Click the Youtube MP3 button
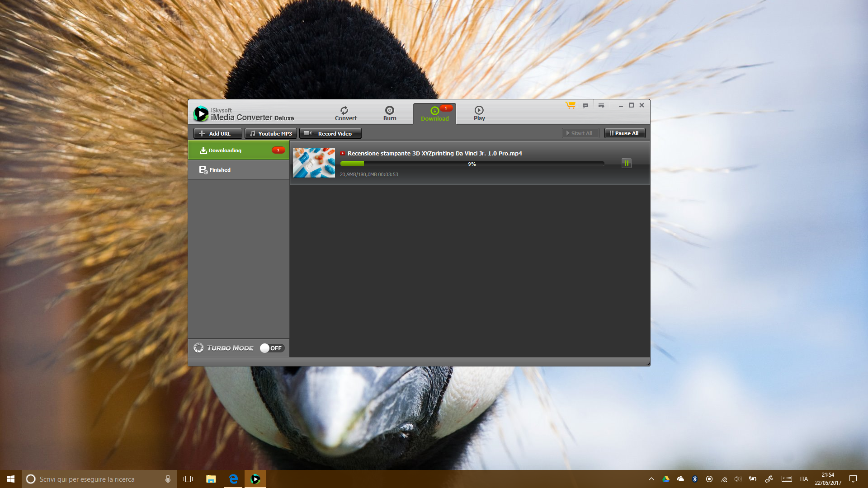This screenshot has height=488, width=868. (x=271, y=133)
